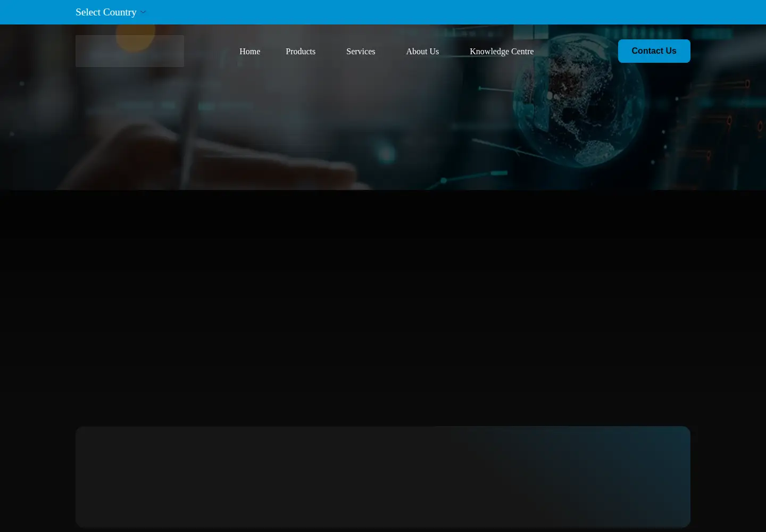The width and height of the screenshot is (766, 532).
Task: Click the site logo in the header
Action: point(130,51)
